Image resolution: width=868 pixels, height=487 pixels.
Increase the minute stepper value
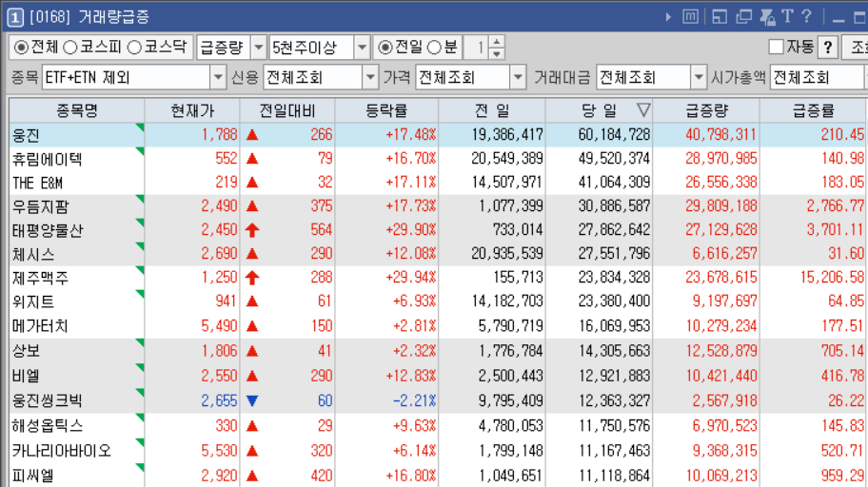[x=497, y=42]
